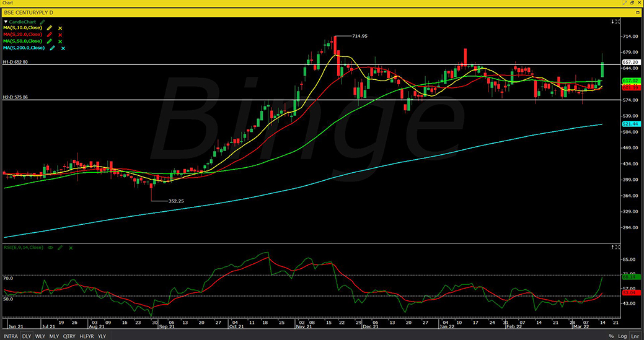Edit the RSI(E,9,14,Close) pencil icon
The height and width of the screenshot is (340, 644).
tap(60, 248)
